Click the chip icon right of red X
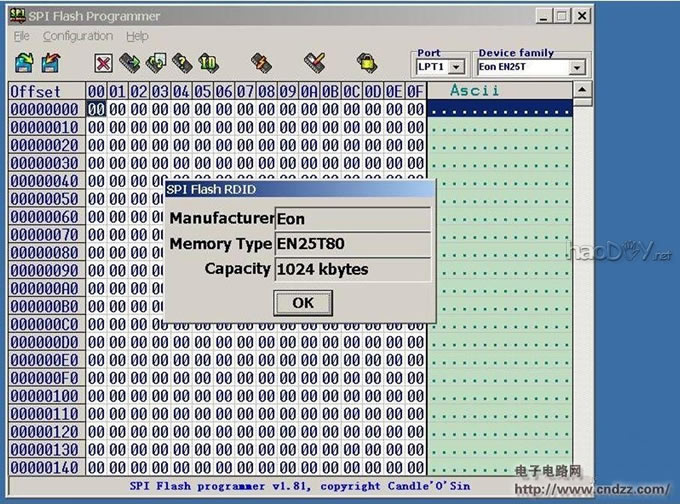 (129, 63)
